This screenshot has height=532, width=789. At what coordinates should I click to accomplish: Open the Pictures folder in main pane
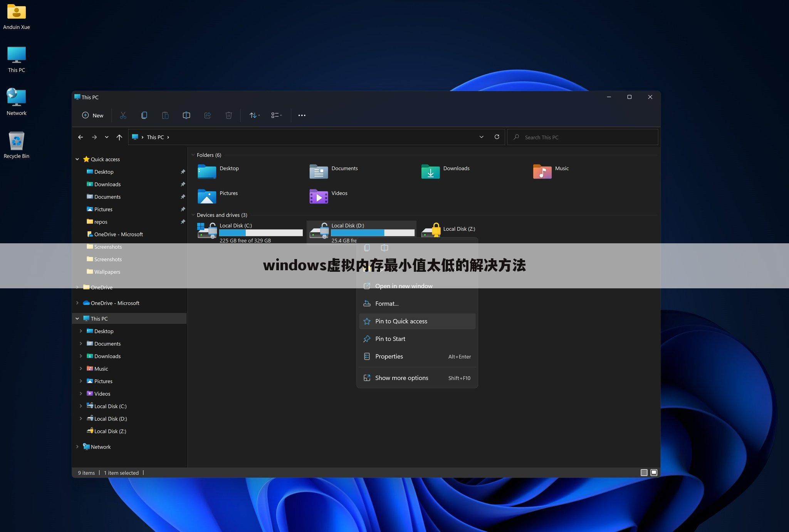point(218,196)
